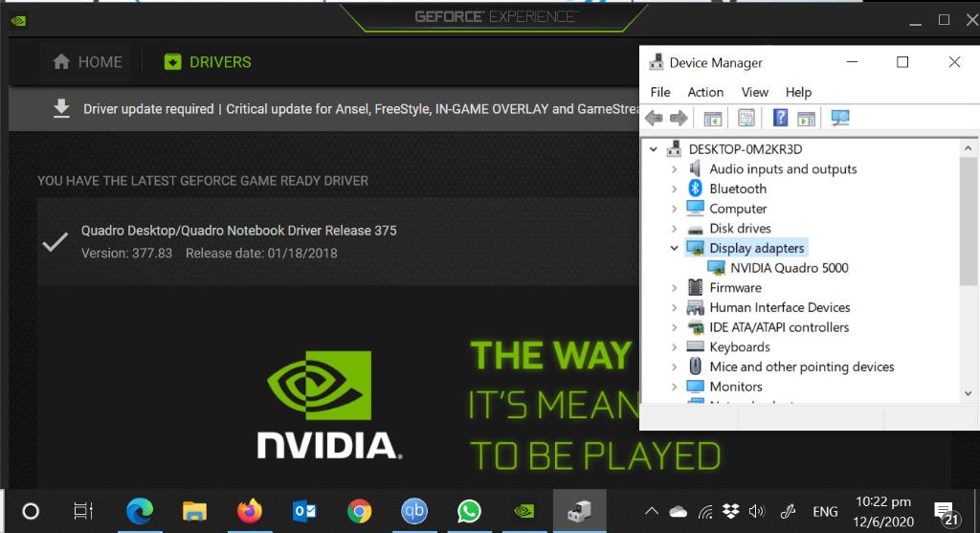The image size is (980, 533).
Task: Click the Scan for hardware changes monitor icon
Action: click(x=840, y=118)
